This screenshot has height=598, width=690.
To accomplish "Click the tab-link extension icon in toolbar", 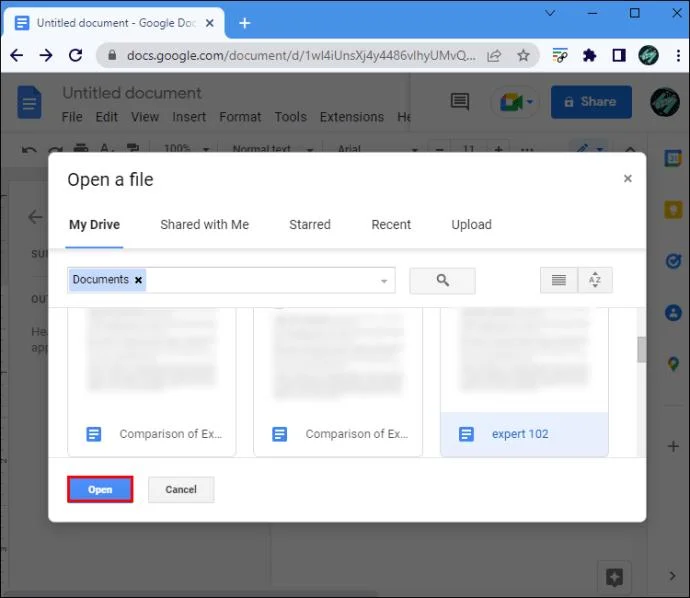I will 560,55.
